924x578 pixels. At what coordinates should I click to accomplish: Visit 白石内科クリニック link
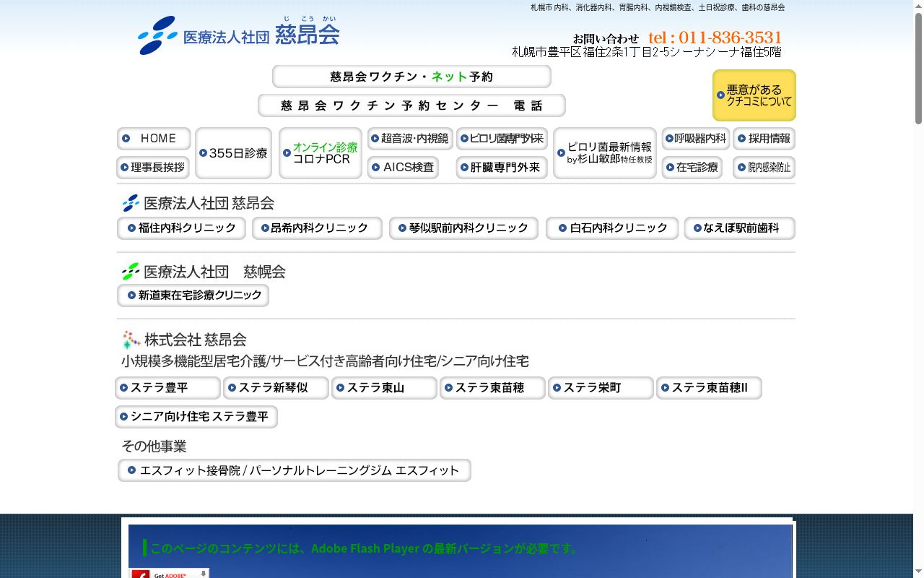(612, 228)
